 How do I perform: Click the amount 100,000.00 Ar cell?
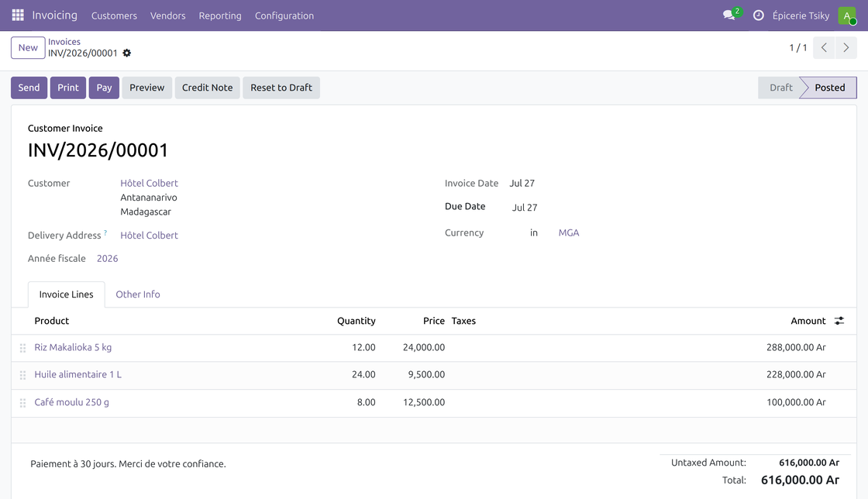point(796,402)
